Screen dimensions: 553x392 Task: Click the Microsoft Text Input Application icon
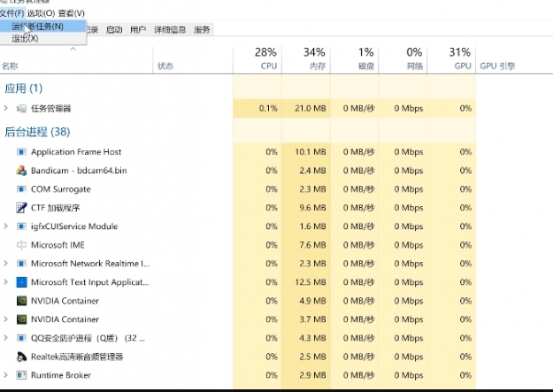[22, 282]
